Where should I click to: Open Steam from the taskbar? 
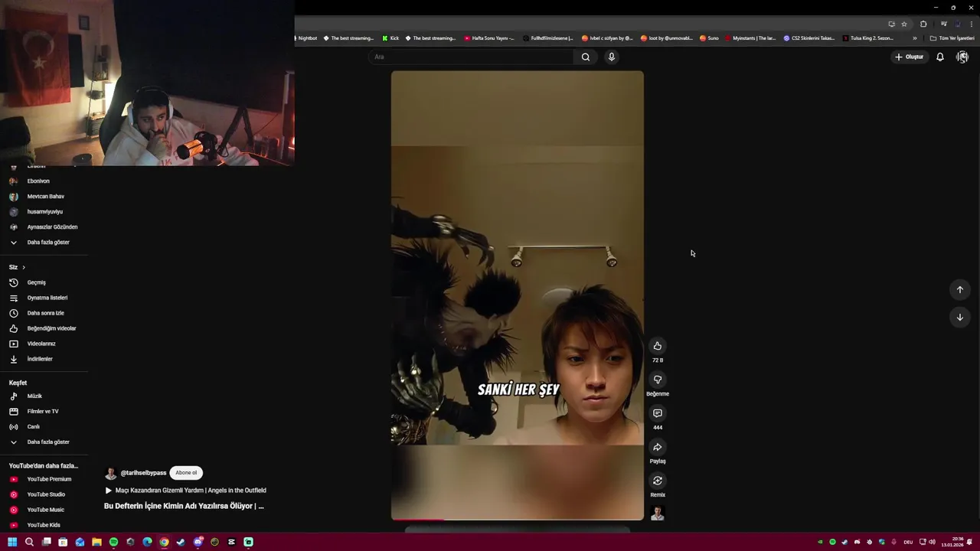coord(181,542)
